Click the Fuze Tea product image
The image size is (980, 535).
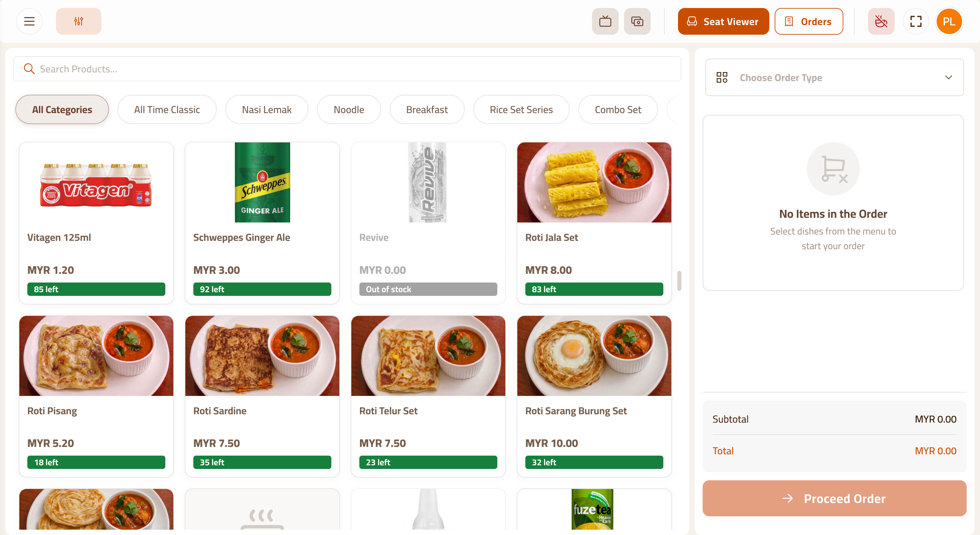click(x=594, y=509)
